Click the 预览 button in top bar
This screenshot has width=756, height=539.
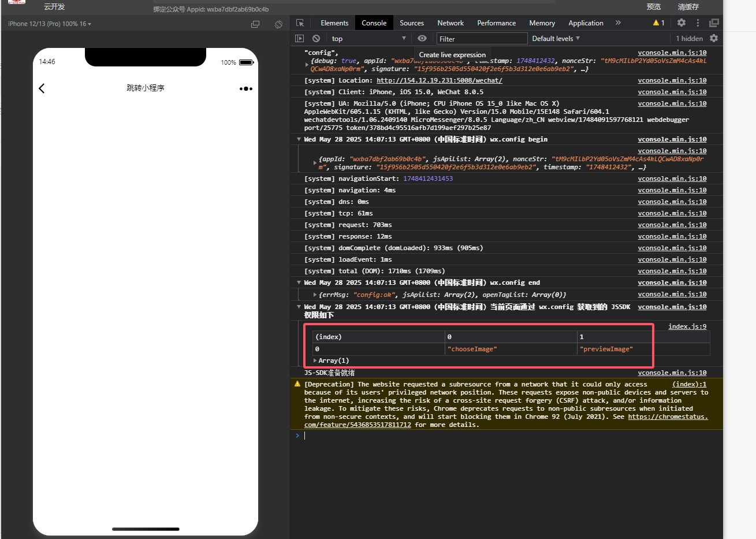click(x=654, y=7)
